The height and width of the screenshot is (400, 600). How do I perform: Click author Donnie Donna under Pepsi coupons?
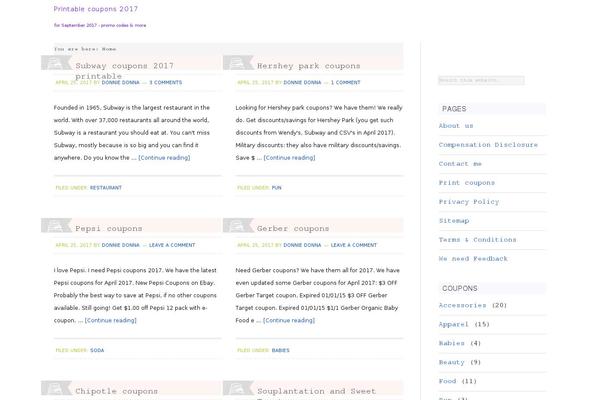click(121, 245)
